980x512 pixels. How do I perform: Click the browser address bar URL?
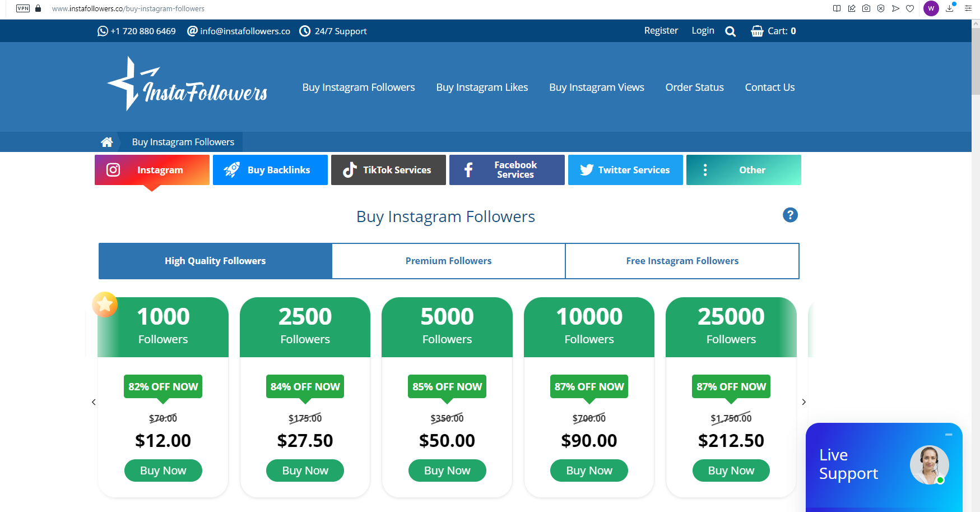pos(128,8)
